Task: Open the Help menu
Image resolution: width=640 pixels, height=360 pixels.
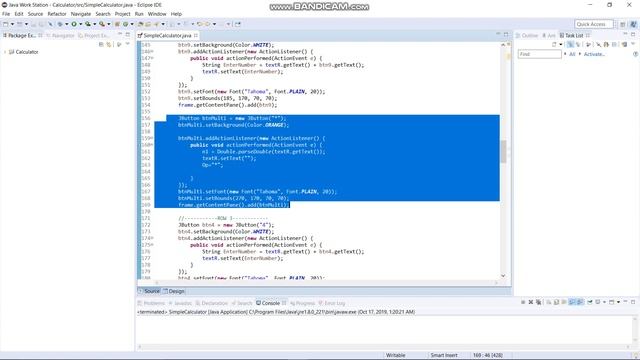Action: [x=176, y=14]
